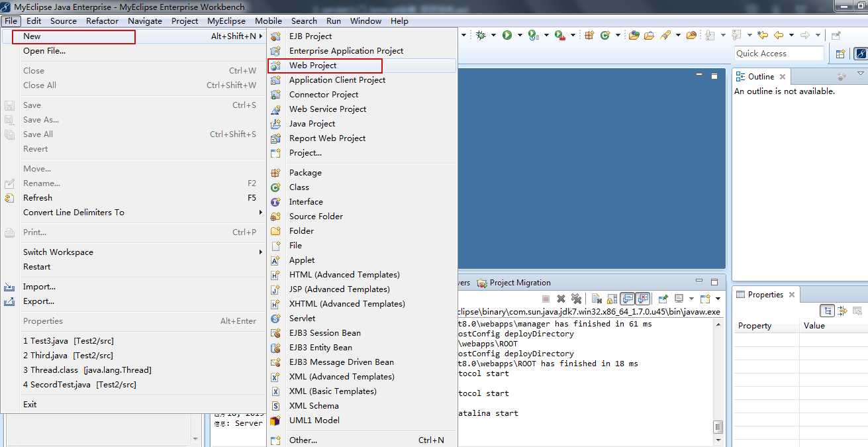Choose Servlet from the New submenu
The width and height of the screenshot is (868, 447).
coord(362,319)
